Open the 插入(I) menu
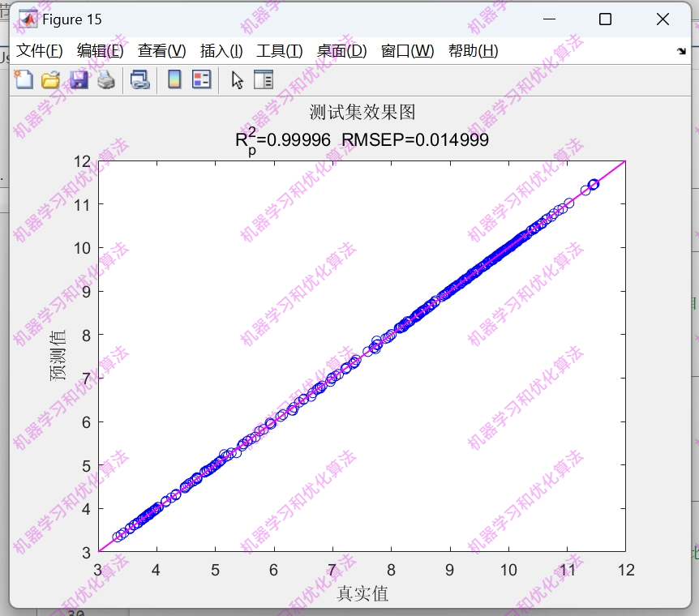The image size is (699, 616). (221, 51)
